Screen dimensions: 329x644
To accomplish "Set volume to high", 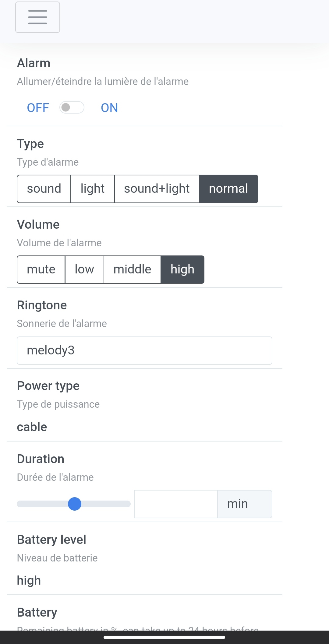I will tap(182, 269).
